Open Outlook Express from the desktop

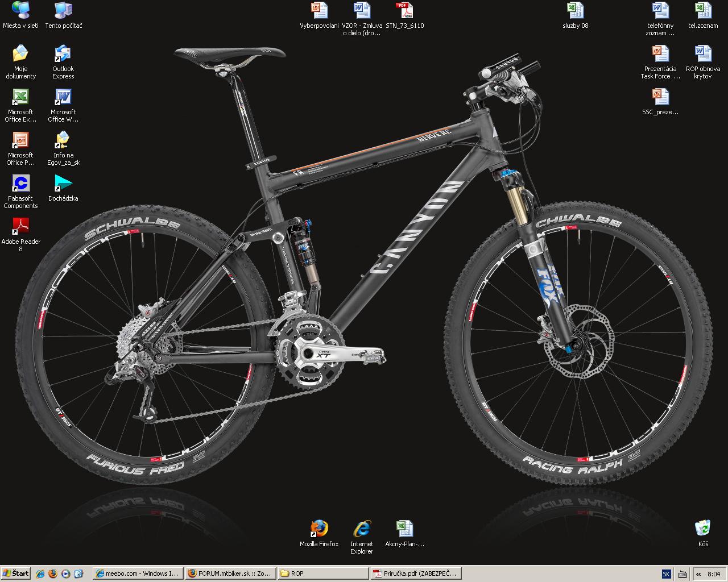[x=63, y=54]
